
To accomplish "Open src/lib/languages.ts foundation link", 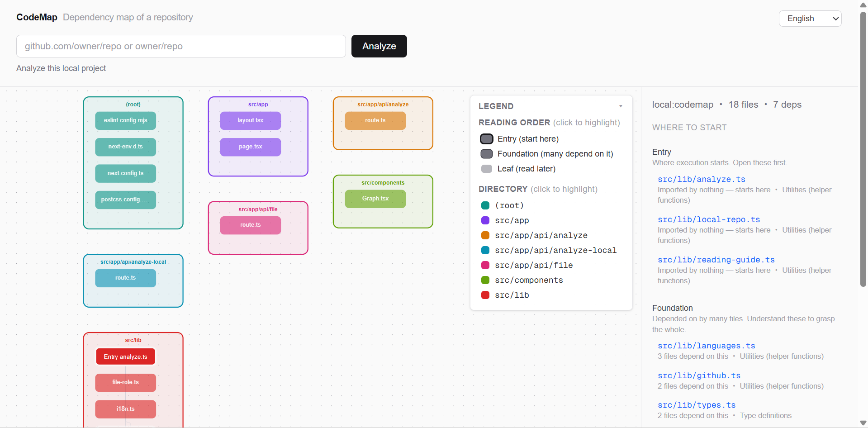I will (x=706, y=346).
